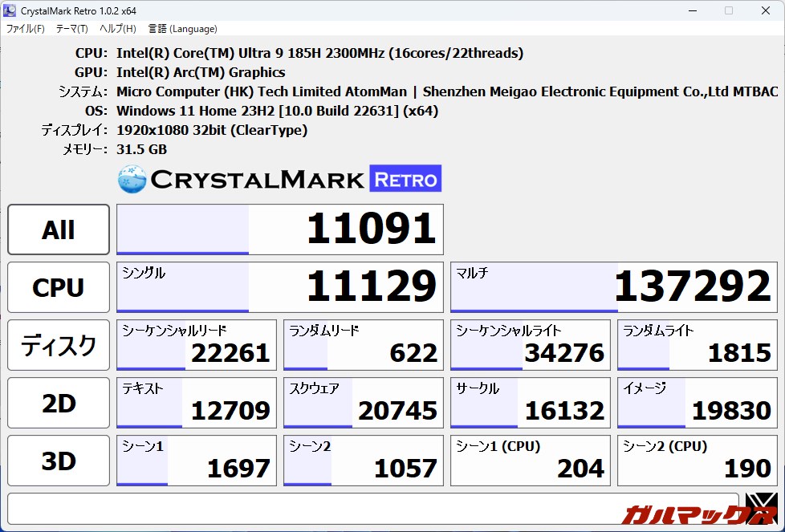Open the ファイル(F) menu
The width and height of the screenshot is (785, 532).
point(26,29)
